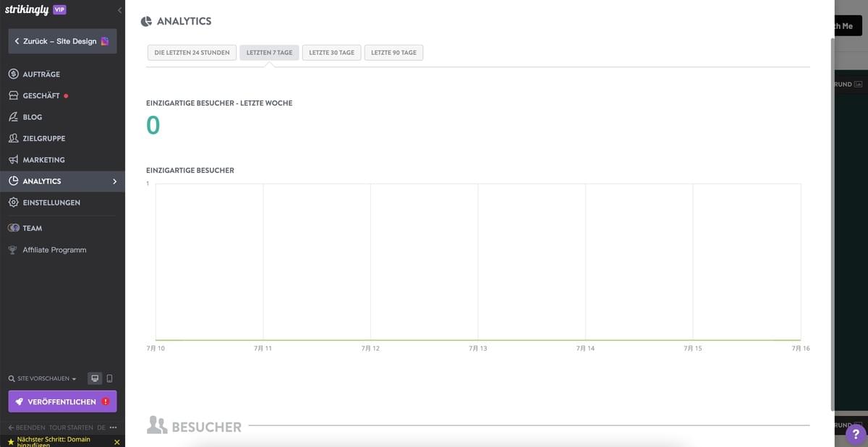Click the star icon in next-step banner
Image resolution: width=868 pixels, height=447 pixels.
(x=10, y=442)
